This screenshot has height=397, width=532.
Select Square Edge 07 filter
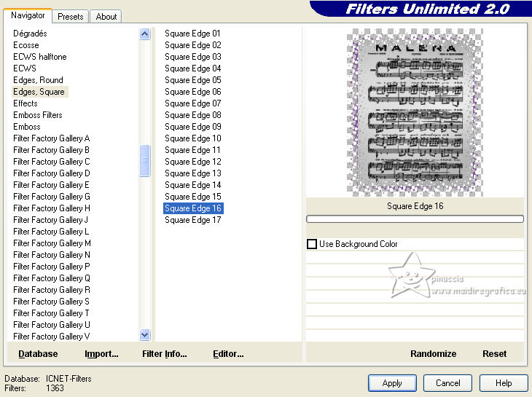pyautogui.click(x=192, y=103)
